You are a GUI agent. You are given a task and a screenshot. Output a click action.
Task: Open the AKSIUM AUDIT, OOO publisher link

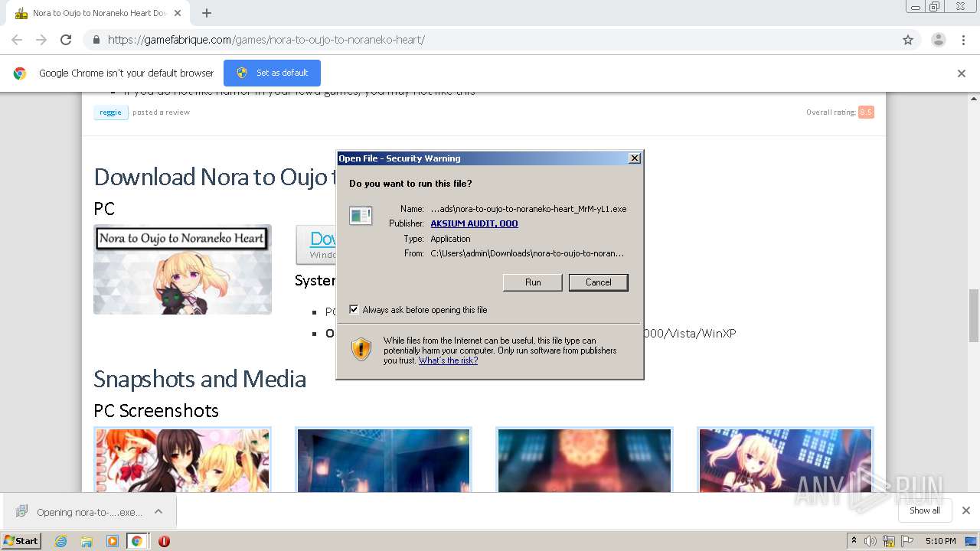pyautogui.click(x=474, y=223)
